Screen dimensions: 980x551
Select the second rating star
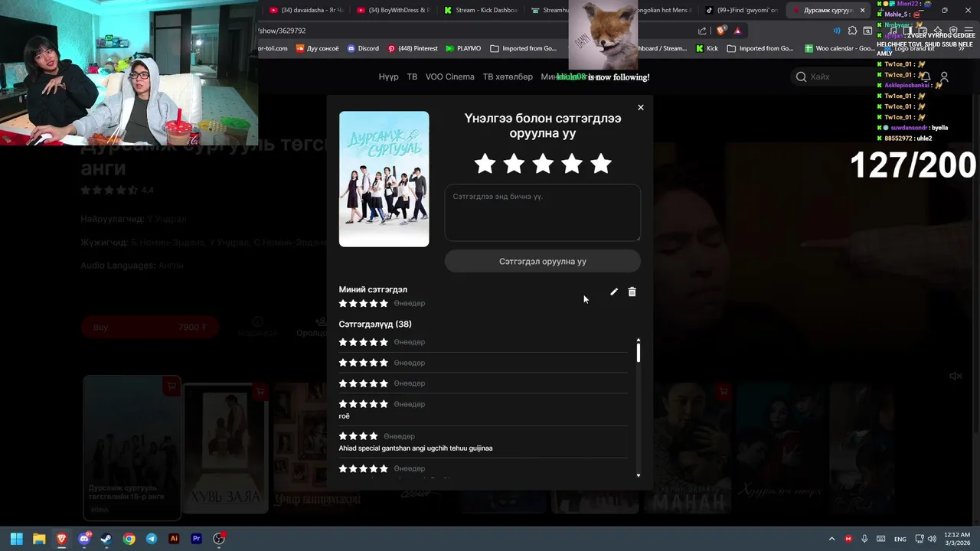coord(514,163)
